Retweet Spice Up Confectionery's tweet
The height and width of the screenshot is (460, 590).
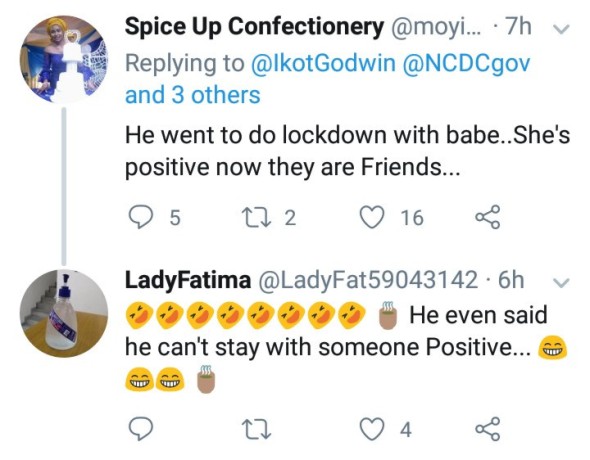(x=256, y=217)
